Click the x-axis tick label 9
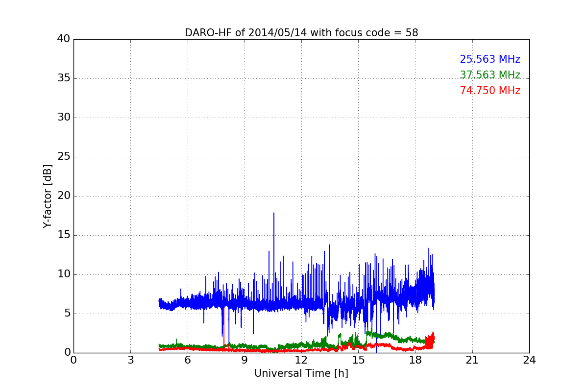This screenshot has width=588, height=392. point(245,360)
